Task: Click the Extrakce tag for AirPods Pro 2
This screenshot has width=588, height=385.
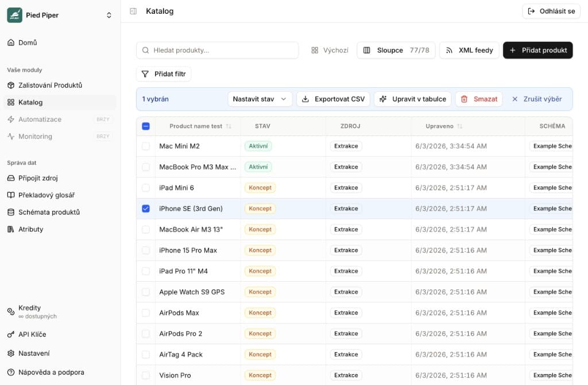Action: [346, 333]
